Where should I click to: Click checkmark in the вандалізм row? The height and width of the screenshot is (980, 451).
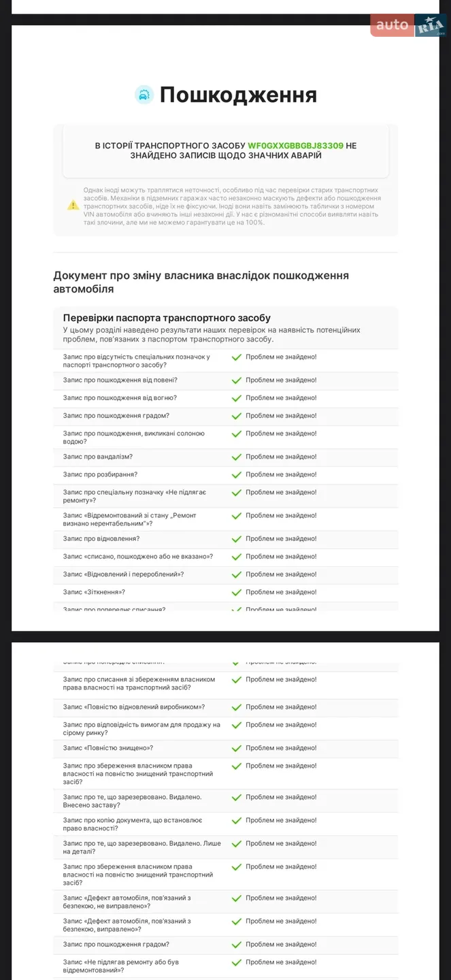237,457
